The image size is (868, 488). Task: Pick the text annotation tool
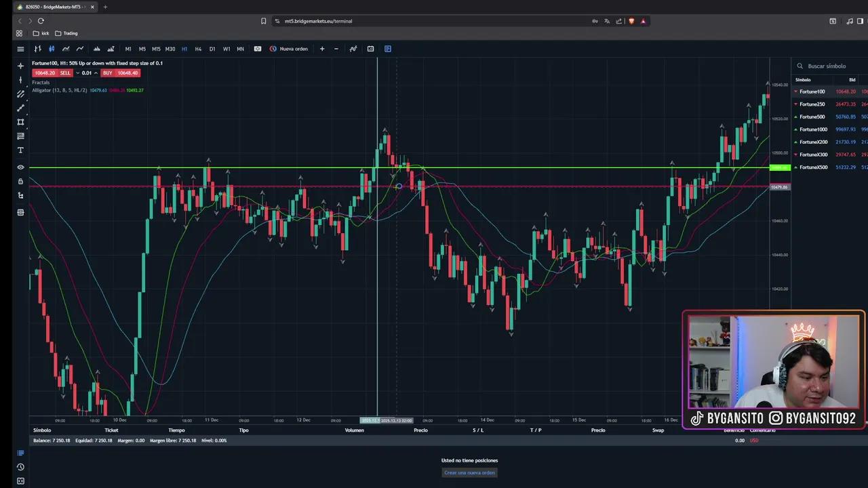20,150
